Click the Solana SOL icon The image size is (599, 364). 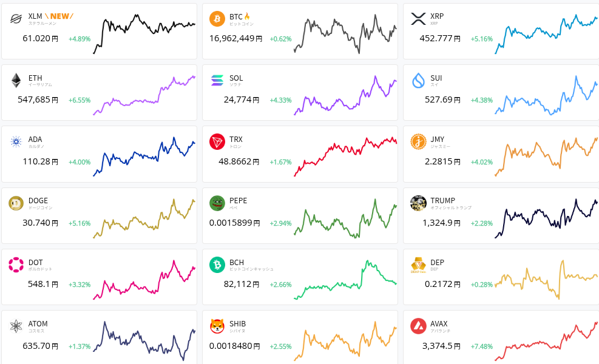click(217, 81)
